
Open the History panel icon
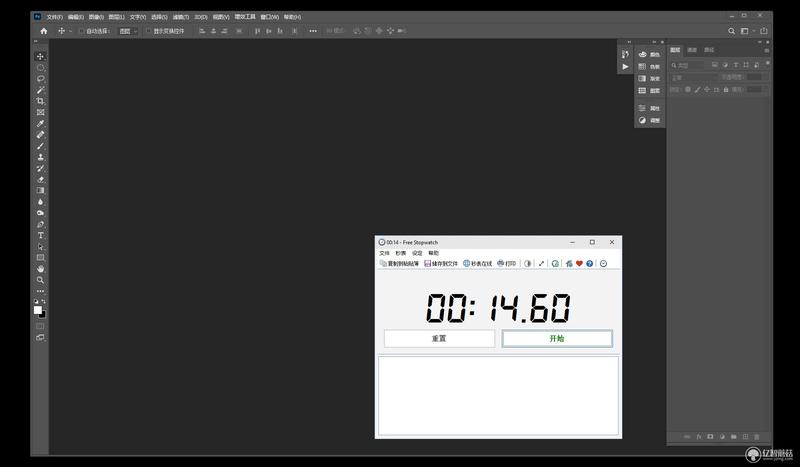tap(626, 54)
